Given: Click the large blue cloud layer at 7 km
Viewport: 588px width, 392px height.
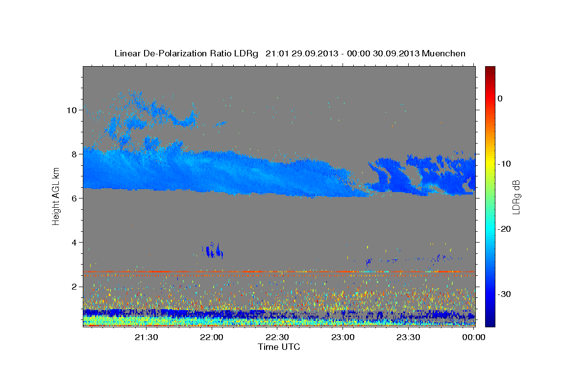Looking at the screenshot, I should tap(225, 171).
